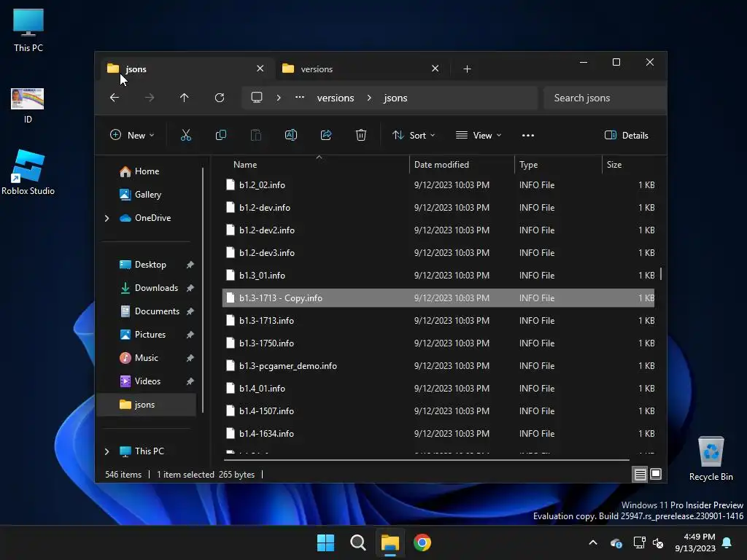
Task: Open the See more ellipsis in toolbar
Action: click(x=528, y=135)
